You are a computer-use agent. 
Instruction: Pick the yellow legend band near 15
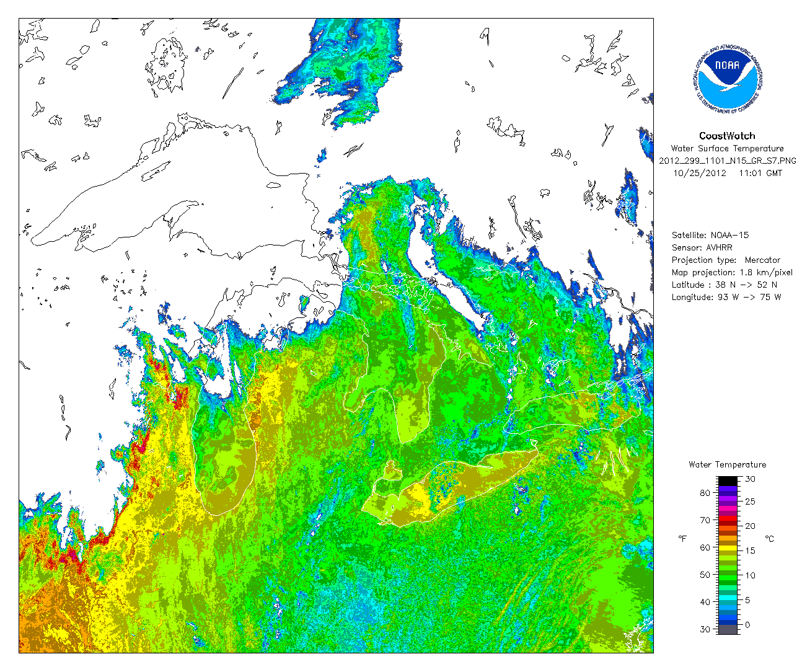[728, 549]
